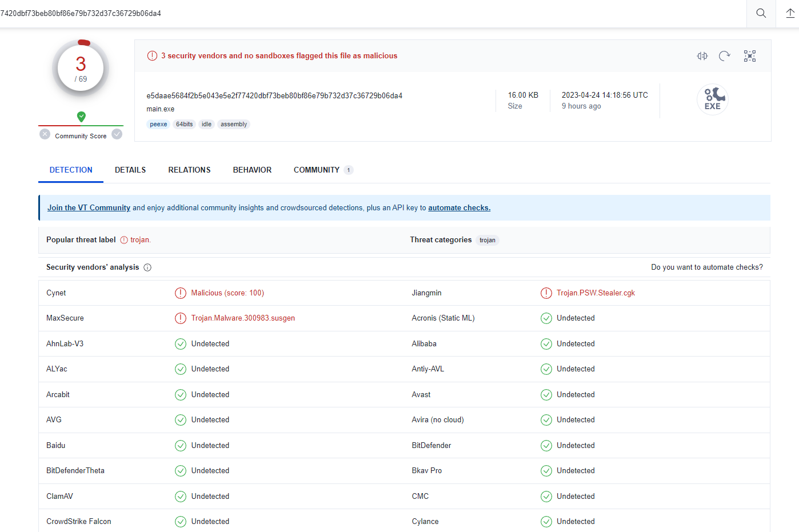799x532 pixels.
Task: Click the ALYac vendor name
Action: (x=57, y=369)
